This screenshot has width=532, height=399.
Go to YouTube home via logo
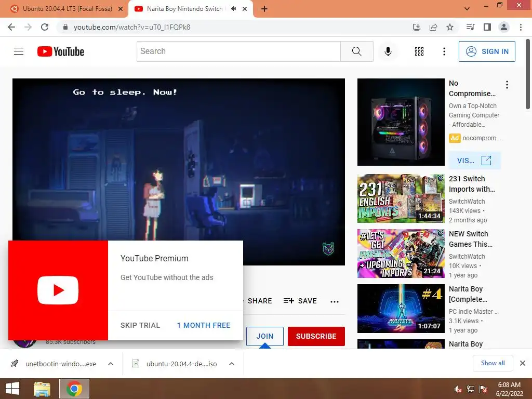61,51
